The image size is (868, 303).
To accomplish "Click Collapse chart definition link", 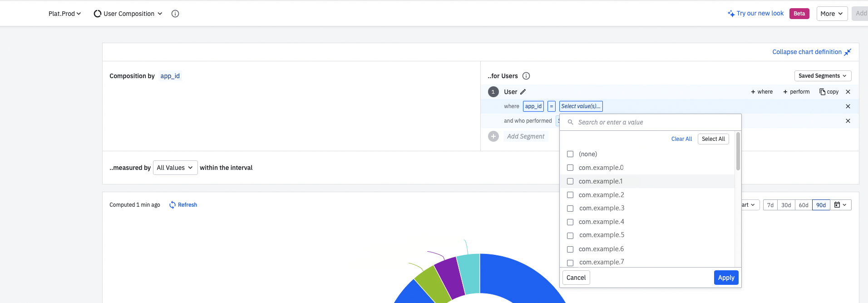I will pos(807,52).
